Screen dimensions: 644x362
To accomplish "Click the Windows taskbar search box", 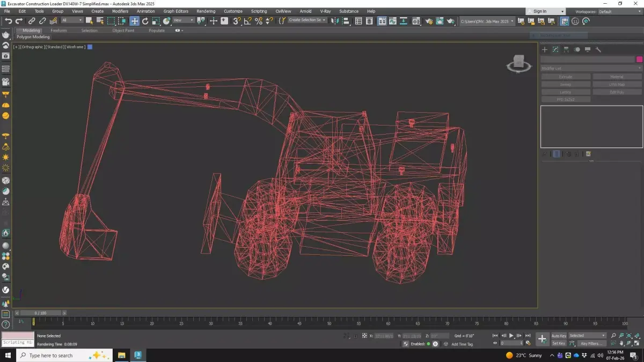I will 64,355.
